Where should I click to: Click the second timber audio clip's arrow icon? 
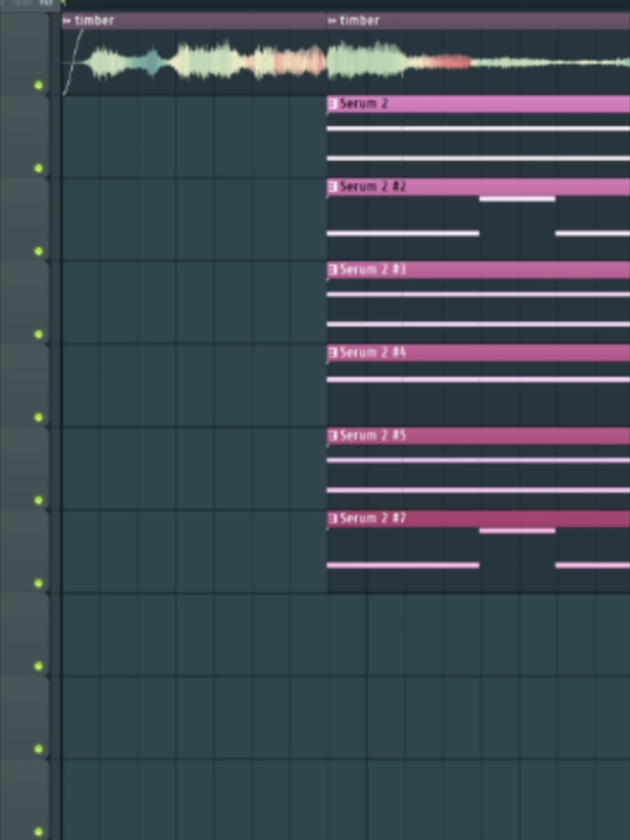[x=332, y=21]
